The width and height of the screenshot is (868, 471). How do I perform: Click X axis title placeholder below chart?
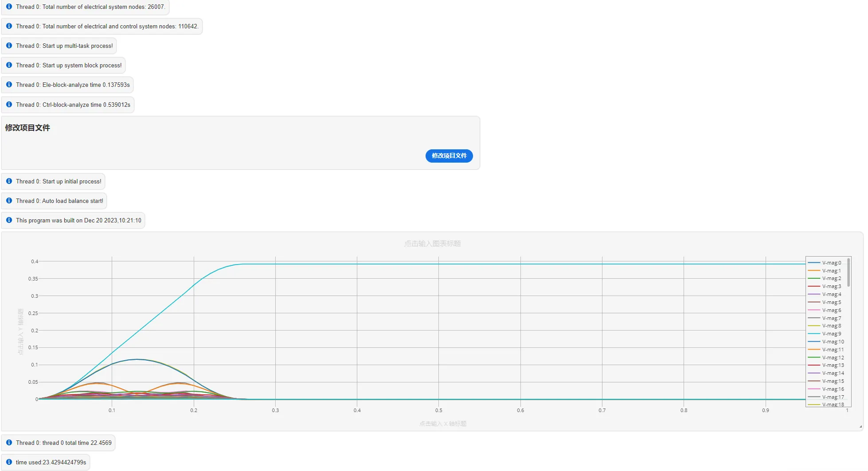(443, 424)
